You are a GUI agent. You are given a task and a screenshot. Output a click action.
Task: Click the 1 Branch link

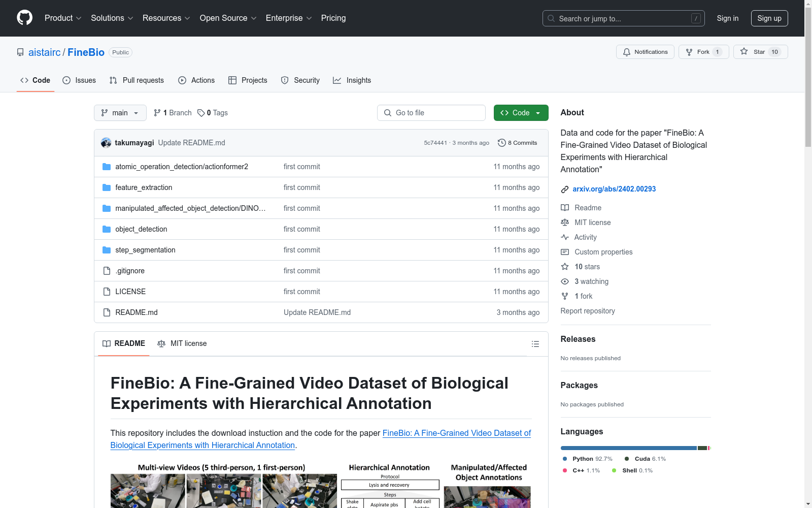[173, 113]
